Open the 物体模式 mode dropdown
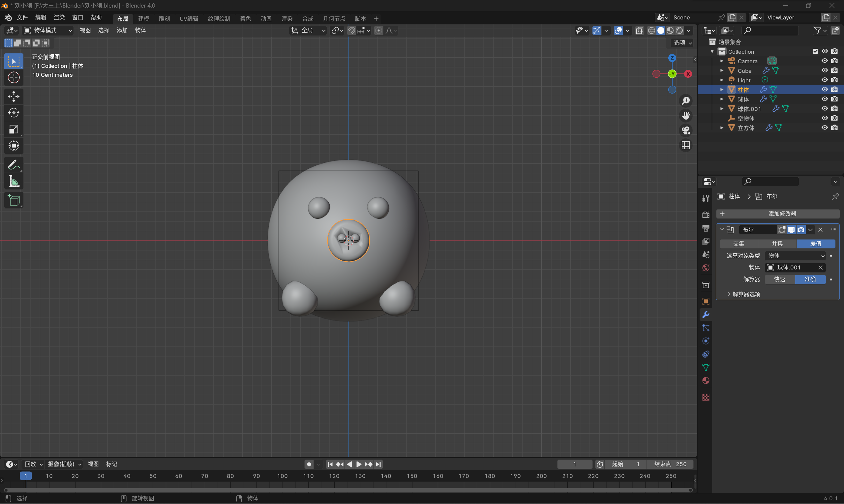This screenshot has width=844, height=504. (x=48, y=31)
